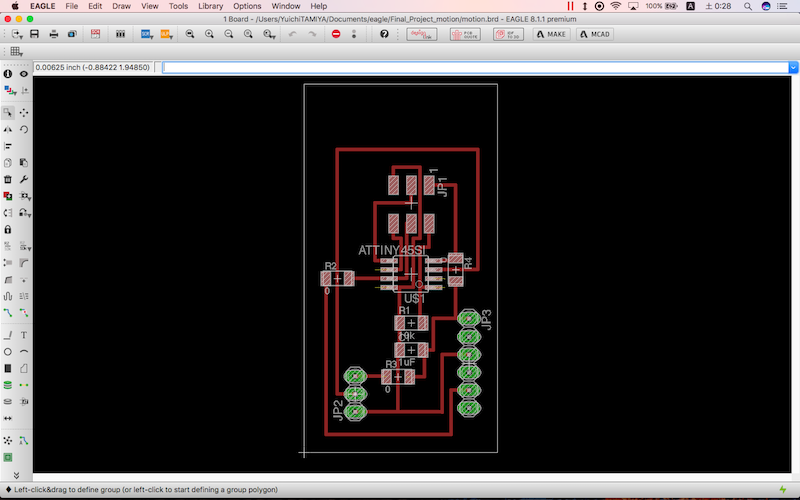The width and height of the screenshot is (800, 500).
Task: Select the Copy tool
Action: tap(8, 163)
